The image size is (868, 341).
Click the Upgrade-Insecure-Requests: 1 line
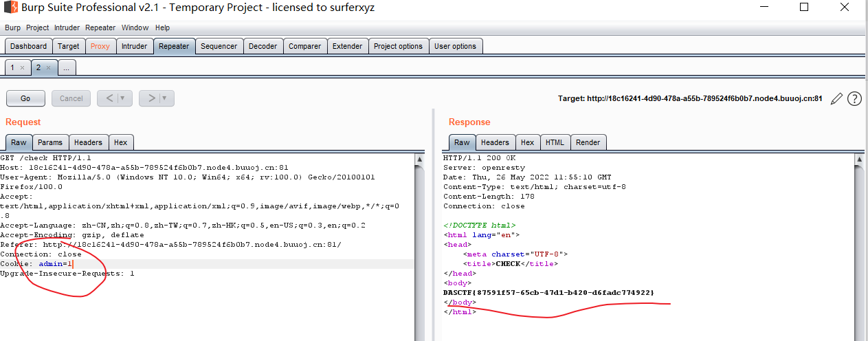click(x=67, y=274)
